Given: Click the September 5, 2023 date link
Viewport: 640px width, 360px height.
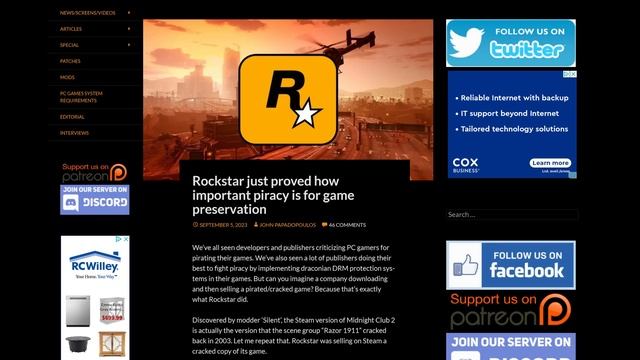Looking at the screenshot, I should (223, 225).
